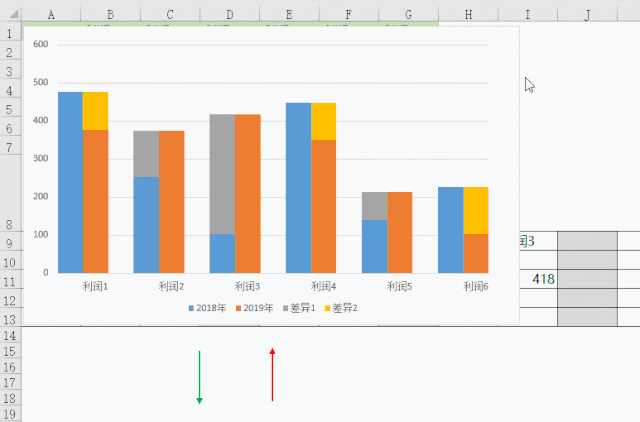This screenshot has height=422, width=640.
Task: Select the red upward arrow shape
Action: (272, 375)
